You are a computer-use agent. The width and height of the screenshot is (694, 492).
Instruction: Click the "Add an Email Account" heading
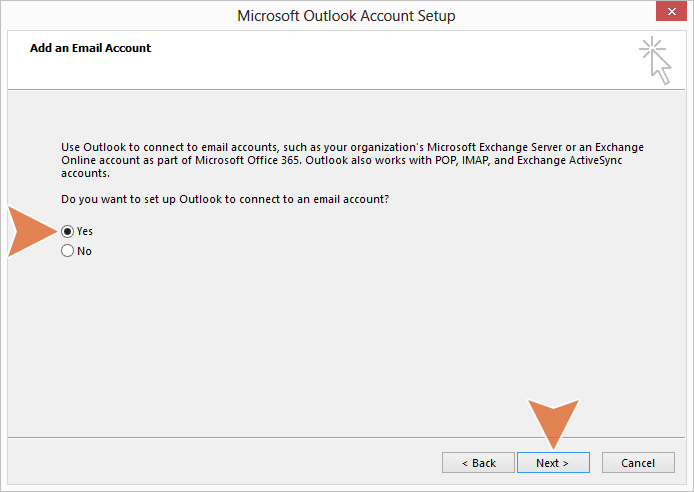coord(90,48)
